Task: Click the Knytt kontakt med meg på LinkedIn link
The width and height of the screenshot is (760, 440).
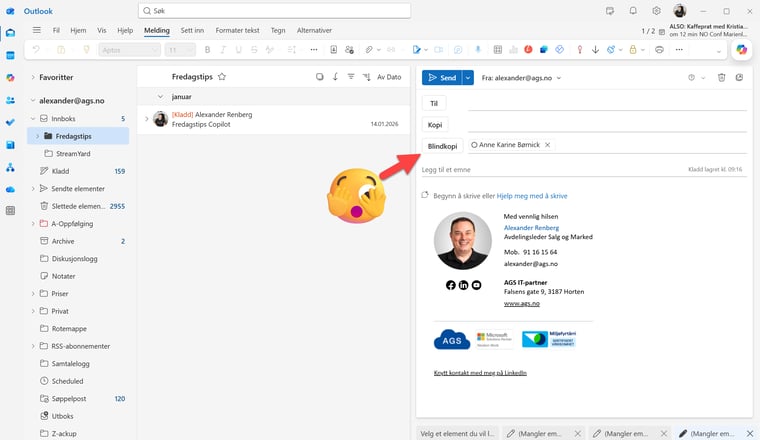Action: tap(480, 373)
